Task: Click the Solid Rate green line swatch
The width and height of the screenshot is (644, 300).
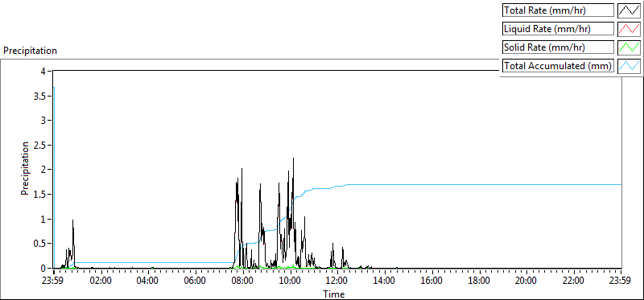Action: point(630,47)
